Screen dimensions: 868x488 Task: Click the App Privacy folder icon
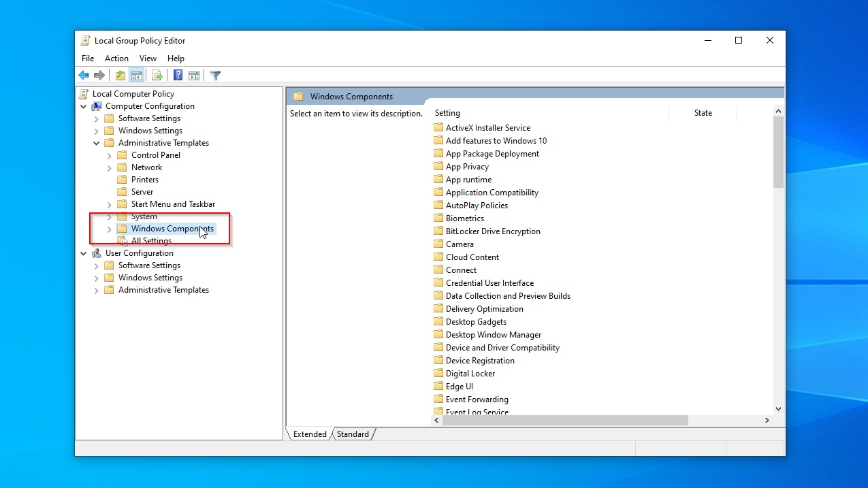[x=438, y=166]
